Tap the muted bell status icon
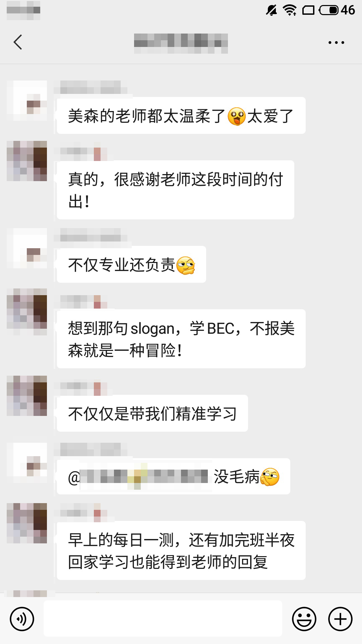The image size is (362, 644). pyautogui.click(x=271, y=10)
